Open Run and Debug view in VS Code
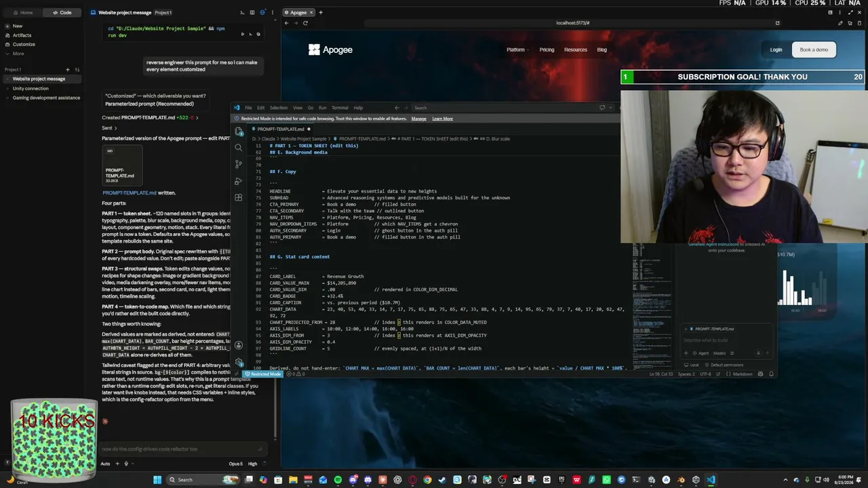868x488 pixels. pos(239,181)
